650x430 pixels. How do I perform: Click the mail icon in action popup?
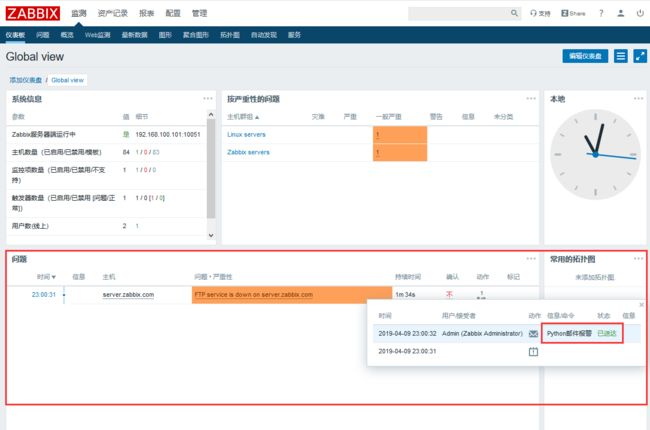(534, 334)
